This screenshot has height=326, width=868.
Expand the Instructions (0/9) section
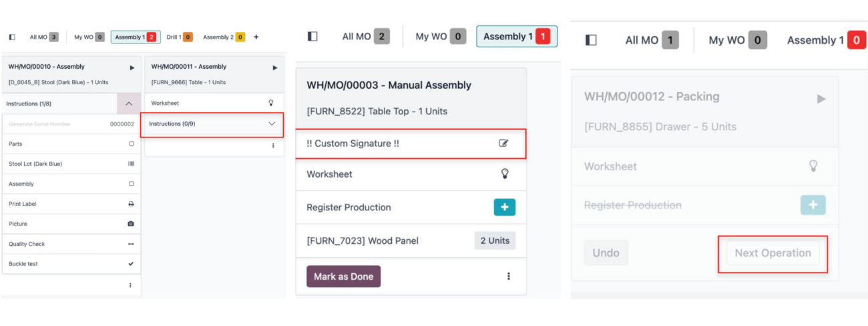coord(212,124)
